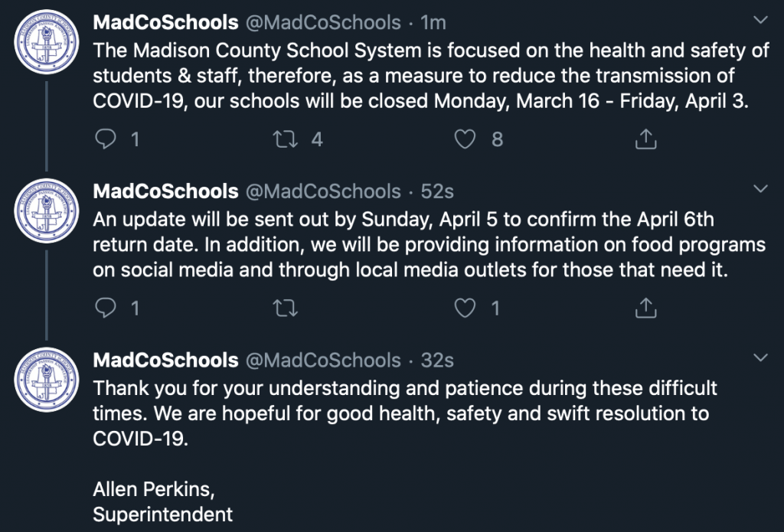Open MadCoSchools profile from first tweet name
Viewport: 784px width, 532px height.
pos(165,22)
